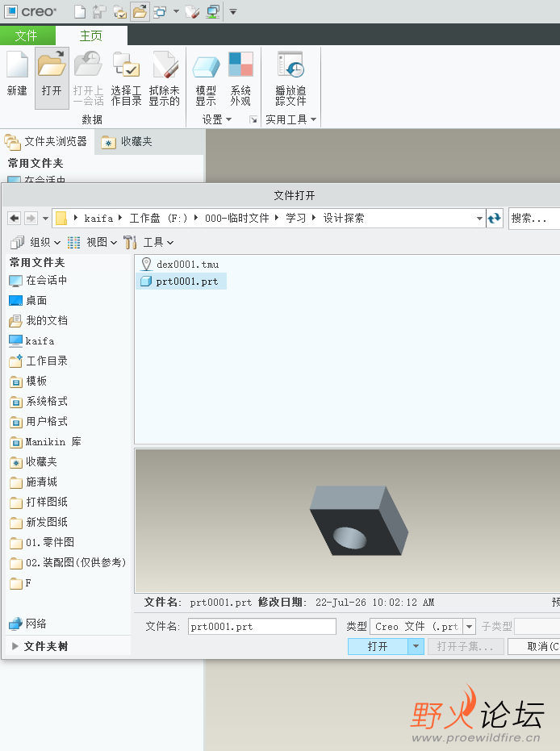This screenshot has width=560, height=751.
Task: Expand the 实用工具 group dropdown
Action: coord(290,119)
